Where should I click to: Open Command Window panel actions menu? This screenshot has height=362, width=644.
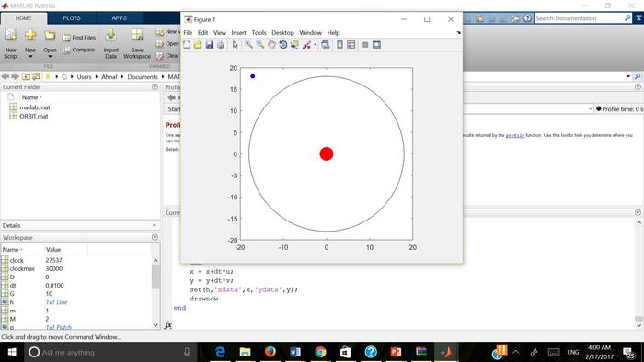[638, 212]
